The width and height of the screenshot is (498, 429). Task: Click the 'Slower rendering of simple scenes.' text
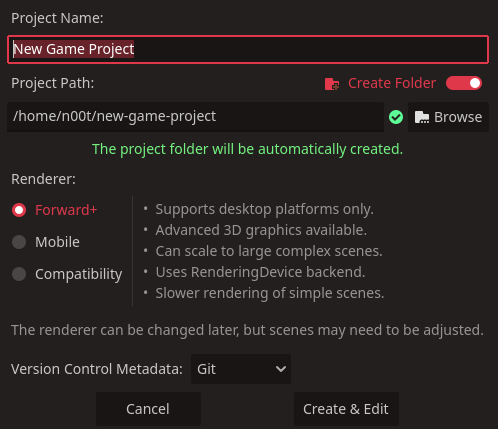(x=270, y=293)
